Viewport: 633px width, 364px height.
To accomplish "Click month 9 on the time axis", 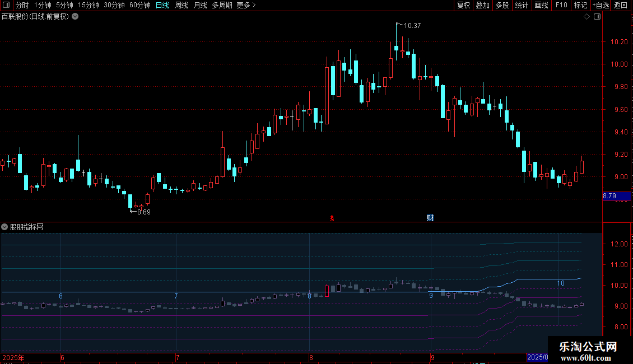I will (x=432, y=357).
